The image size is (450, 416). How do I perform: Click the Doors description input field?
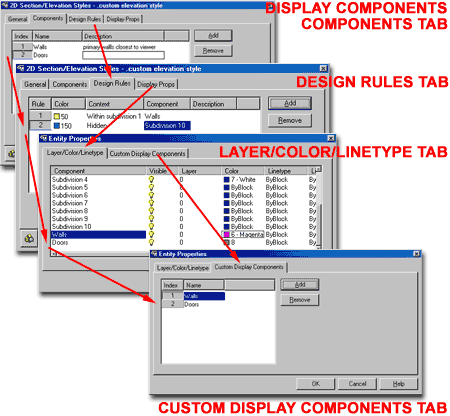click(123, 55)
